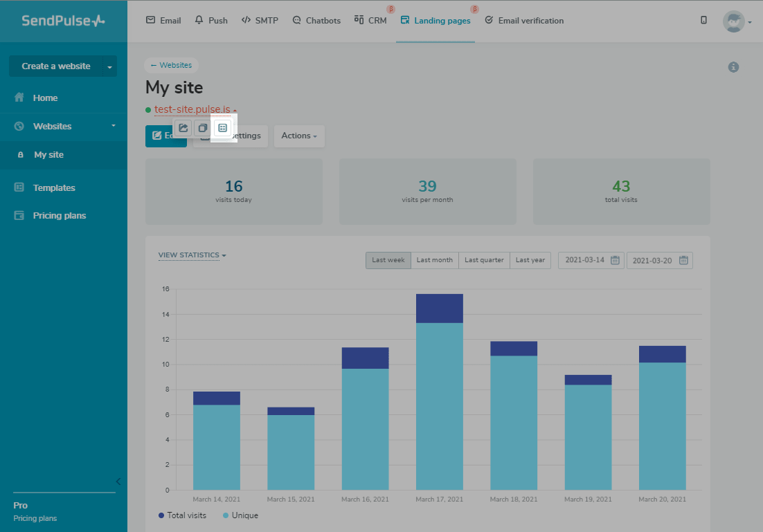This screenshot has width=763, height=532.
Task: Click the highlighted QR code icon
Action: (x=223, y=128)
